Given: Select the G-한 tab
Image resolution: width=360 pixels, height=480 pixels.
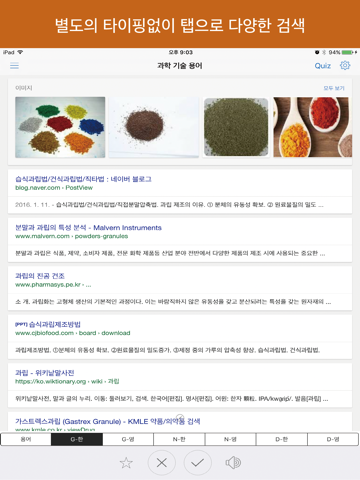Looking at the screenshot, I should click(77, 439).
